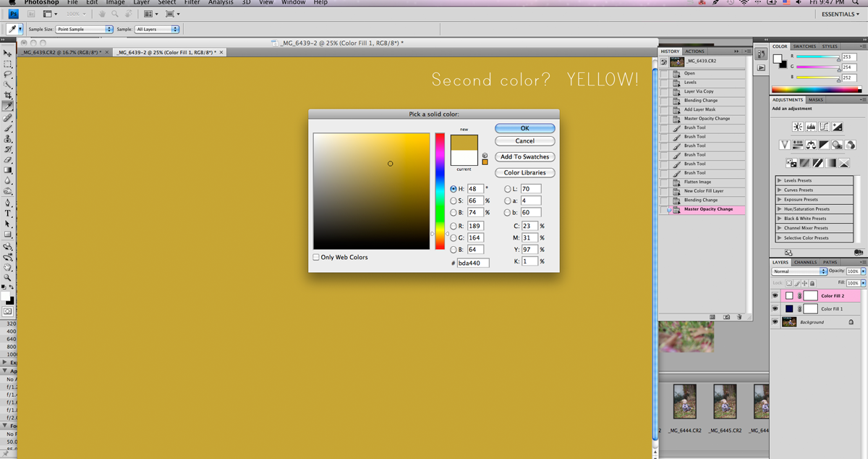Click the hex value input field

tap(473, 263)
